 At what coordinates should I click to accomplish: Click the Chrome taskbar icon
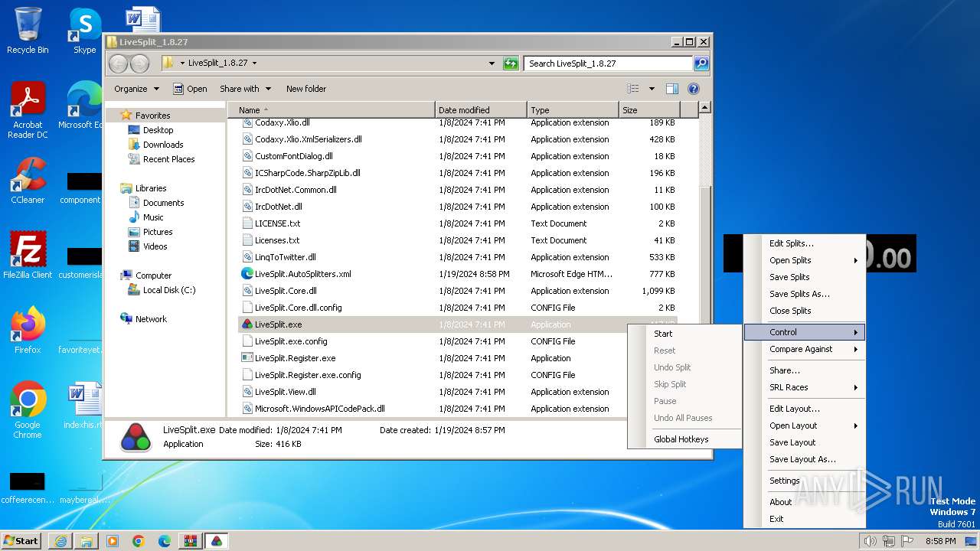pos(139,541)
